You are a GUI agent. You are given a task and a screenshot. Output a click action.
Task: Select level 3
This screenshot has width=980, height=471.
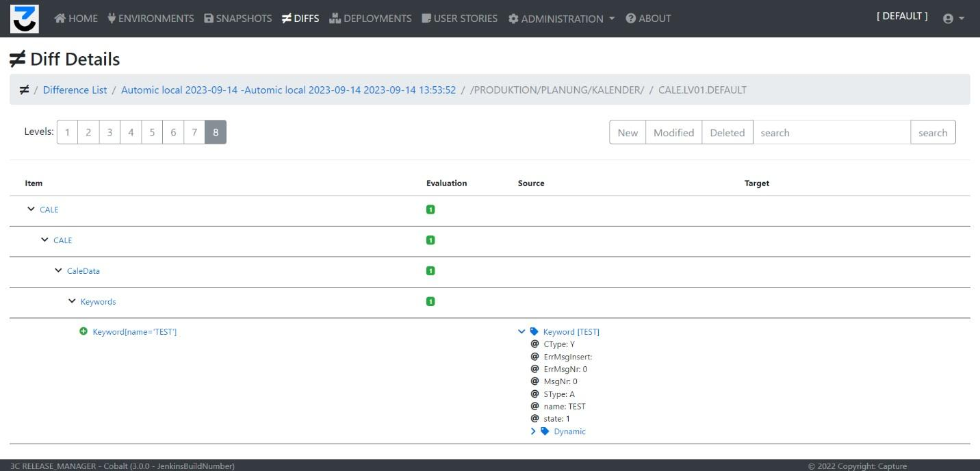coord(109,133)
